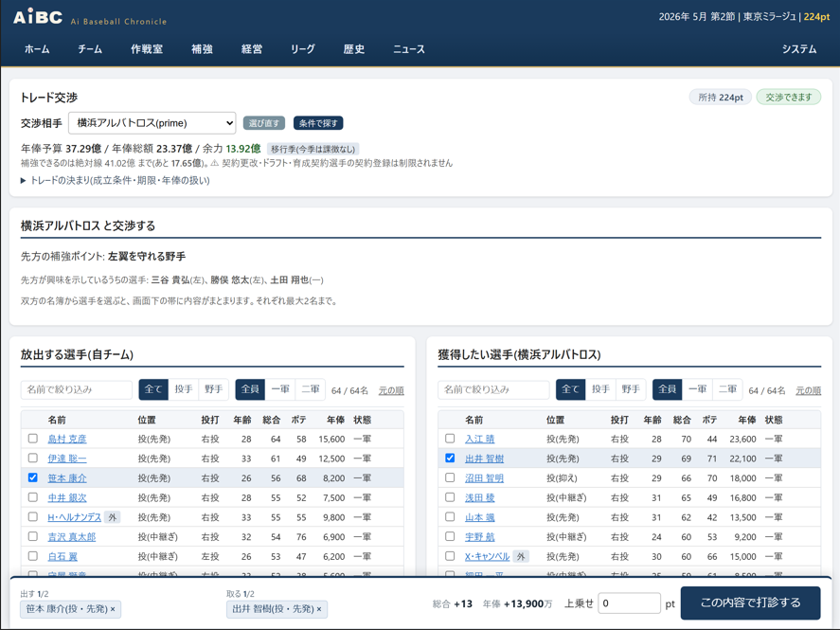Tick the X・キャンベル row checkbox
The image size is (840, 630).
[x=450, y=556]
